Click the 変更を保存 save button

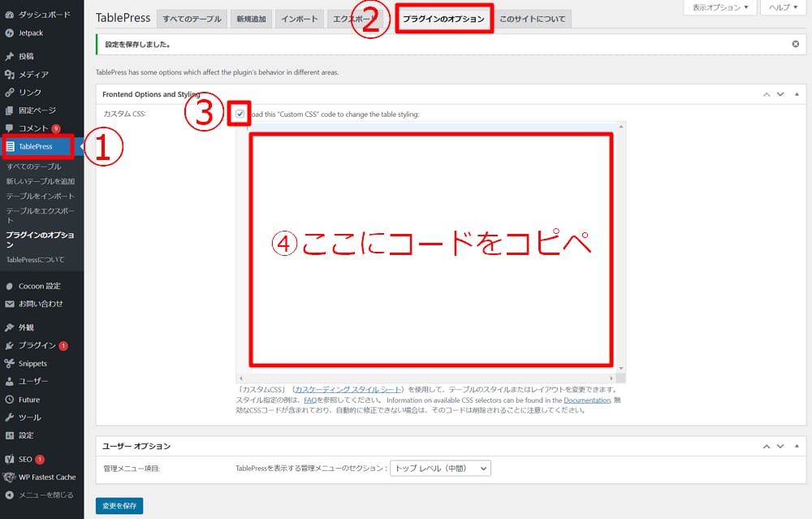[119, 504]
